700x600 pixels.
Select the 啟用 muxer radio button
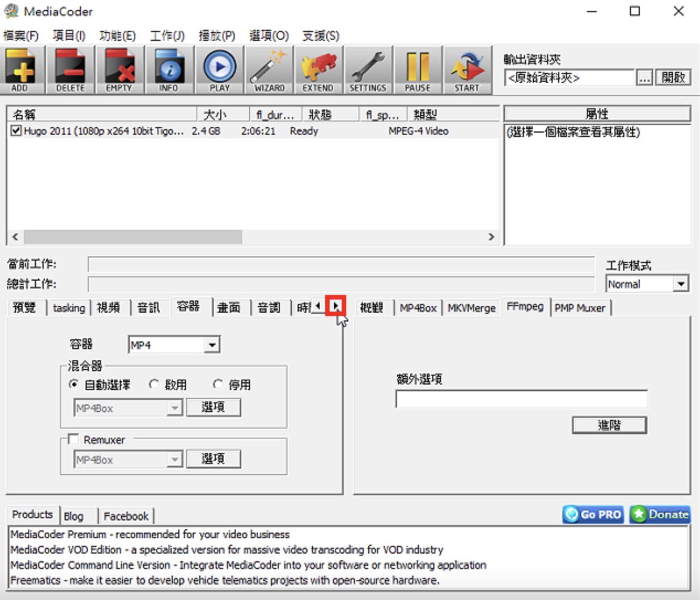point(153,384)
